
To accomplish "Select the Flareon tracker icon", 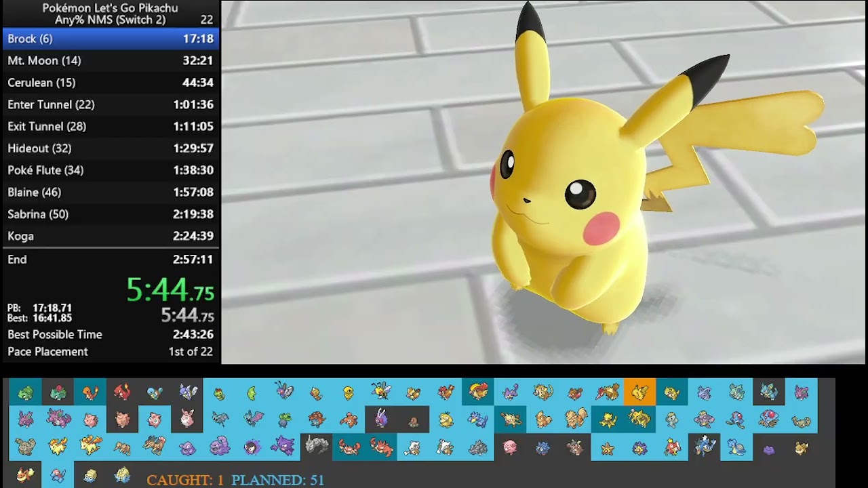I will [x=26, y=474].
